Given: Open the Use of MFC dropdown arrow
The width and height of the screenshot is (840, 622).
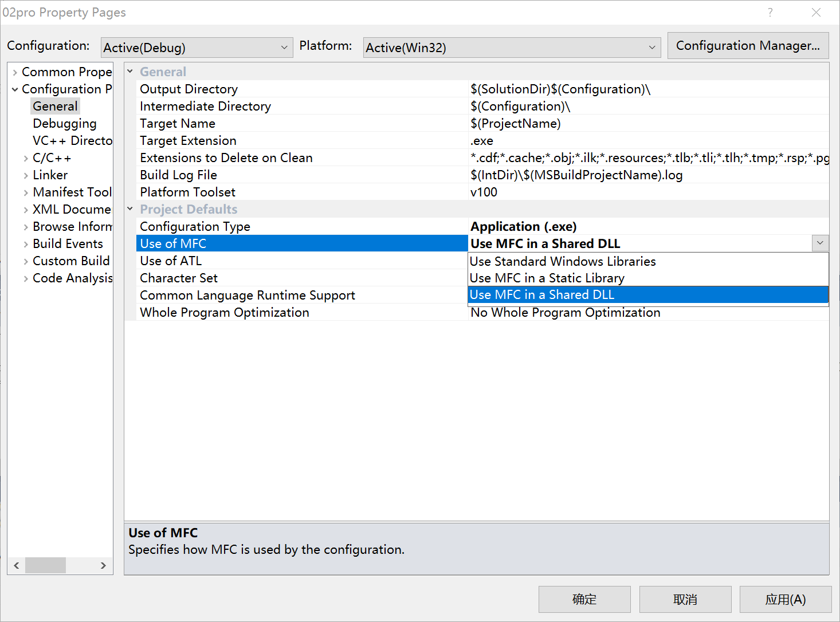Looking at the screenshot, I should point(820,243).
